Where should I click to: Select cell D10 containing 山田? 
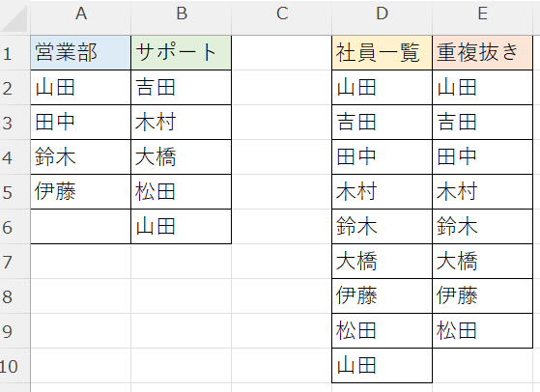(x=382, y=366)
